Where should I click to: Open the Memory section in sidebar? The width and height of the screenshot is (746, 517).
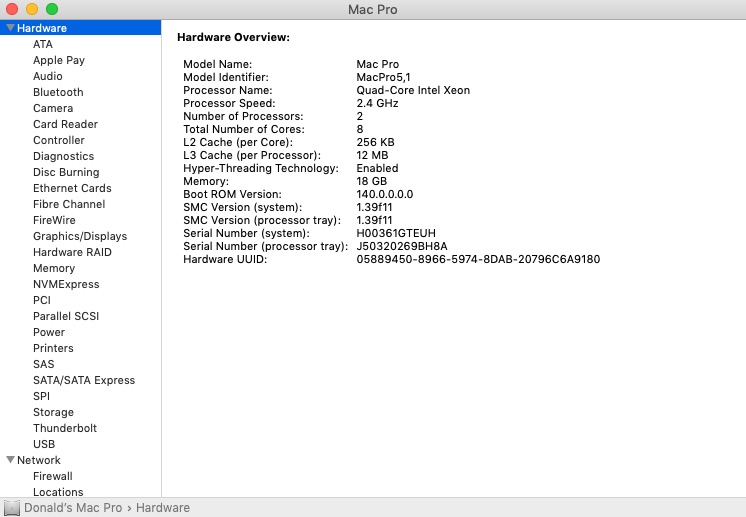54,268
